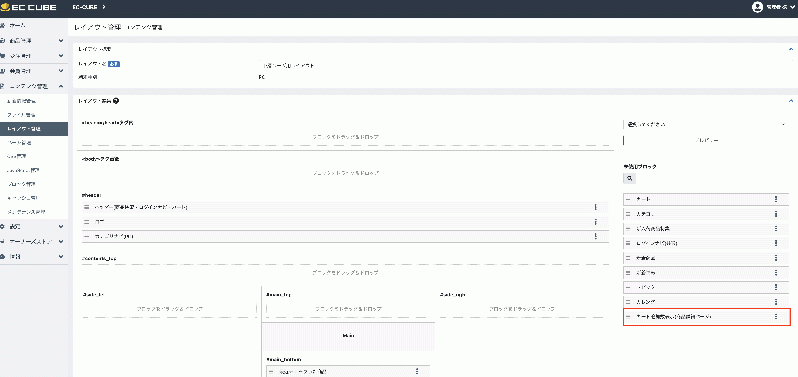Expand the 商品管理 sidebar section
798x377 pixels.
point(61,41)
